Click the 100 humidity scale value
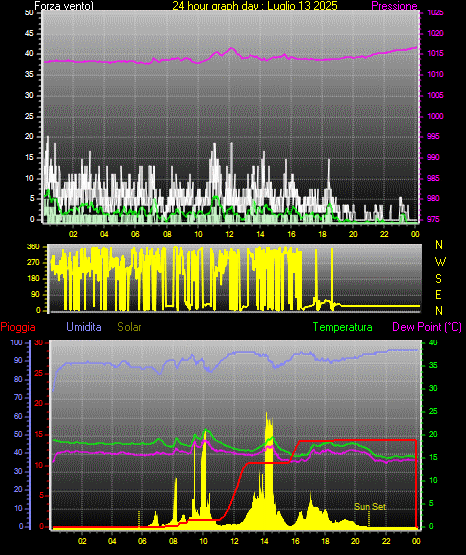Viewport: 466px width, 555px height. [16, 343]
